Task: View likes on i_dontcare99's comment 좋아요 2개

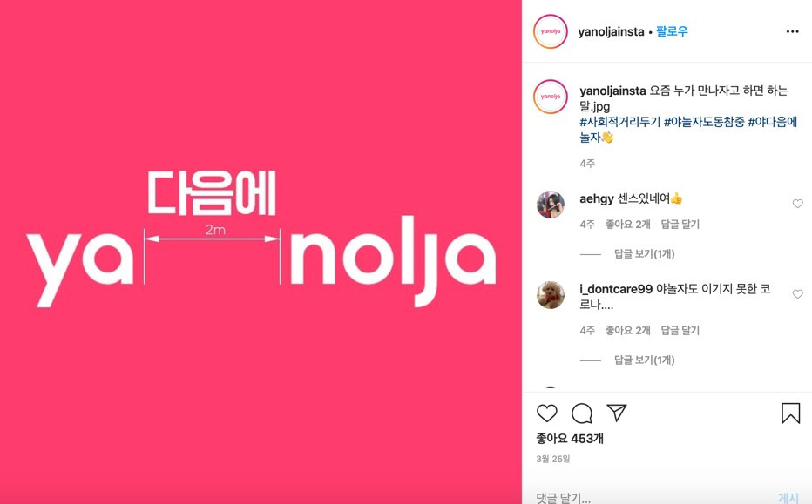Action: [x=627, y=330]
